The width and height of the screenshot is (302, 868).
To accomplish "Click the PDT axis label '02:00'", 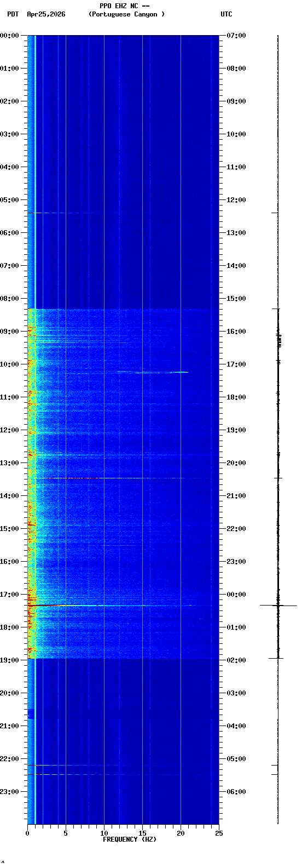I will [x=9, y=101].
